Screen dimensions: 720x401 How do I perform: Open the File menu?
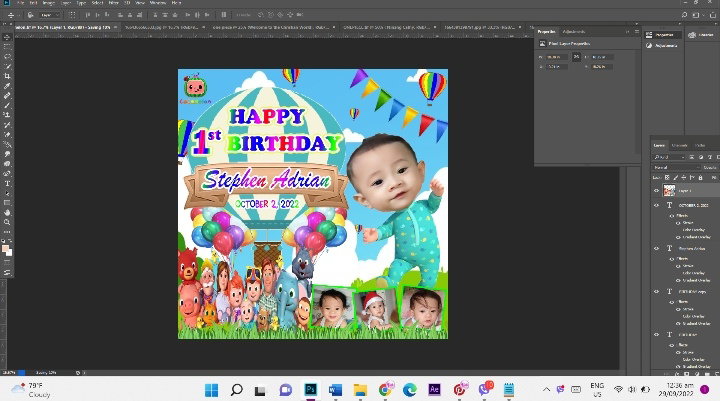[x=21, y=3]
